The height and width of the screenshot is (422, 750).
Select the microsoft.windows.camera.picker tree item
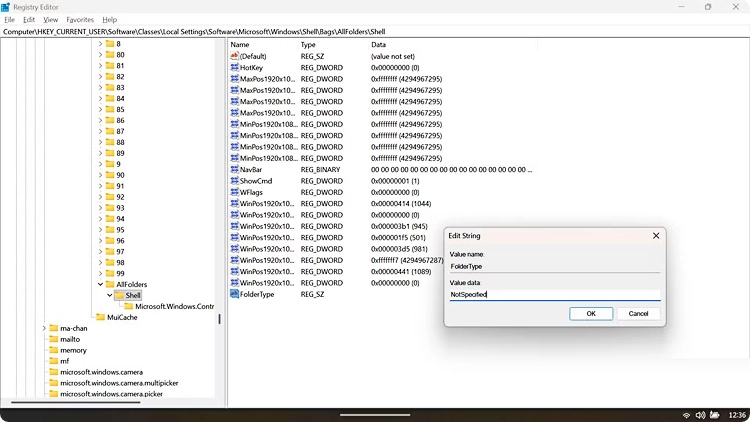pos(111,394)
